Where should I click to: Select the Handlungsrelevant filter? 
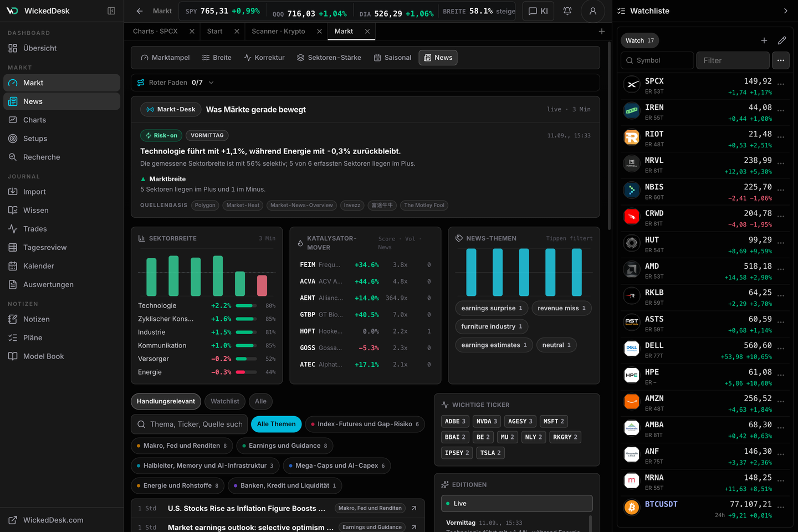[166, 401]
